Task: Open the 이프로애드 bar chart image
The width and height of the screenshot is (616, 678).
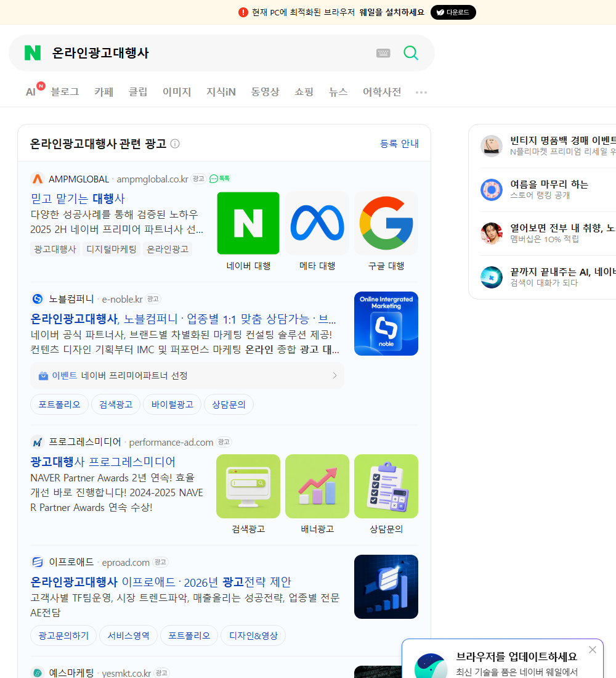Action: tap(386, 587)
